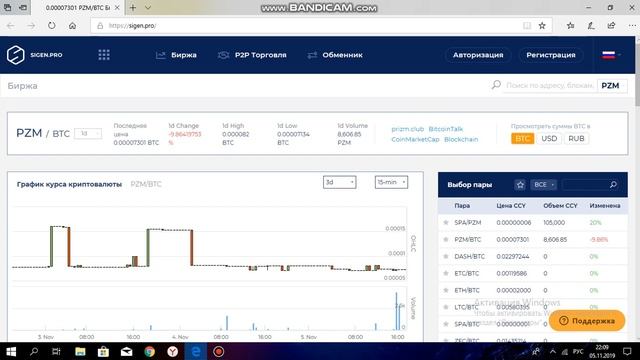The image size is (640, 360).
Task: Open browser settings ellipsis menu
Action: [632, 26]
